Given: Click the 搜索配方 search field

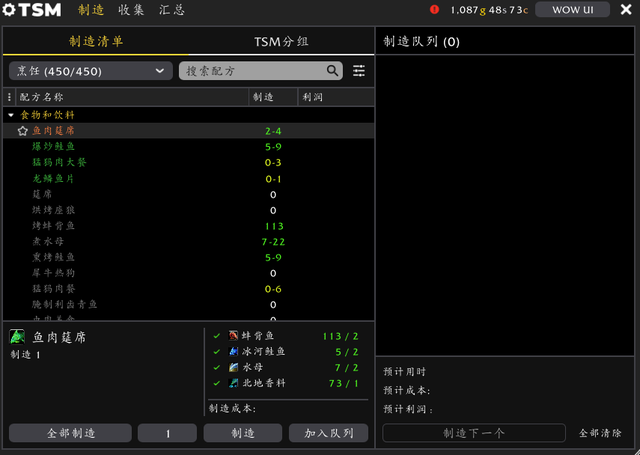Looking at the screenshot, I should 261,71.
